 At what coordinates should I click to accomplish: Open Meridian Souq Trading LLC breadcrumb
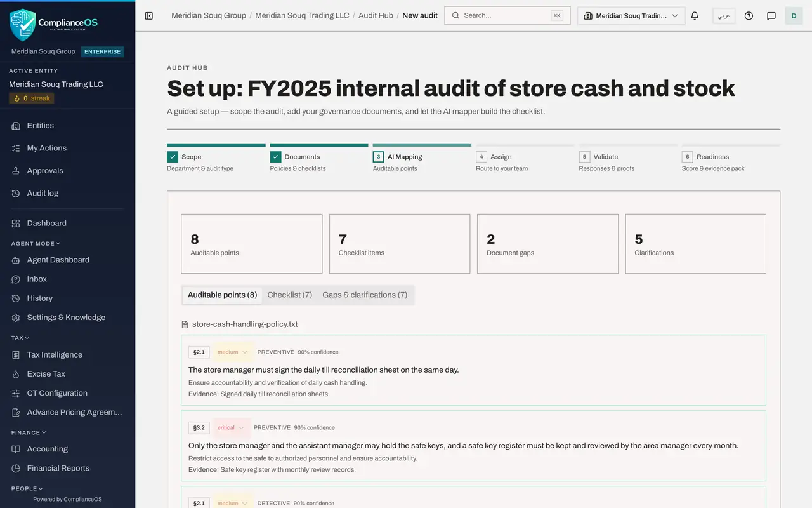pos(302,15)
